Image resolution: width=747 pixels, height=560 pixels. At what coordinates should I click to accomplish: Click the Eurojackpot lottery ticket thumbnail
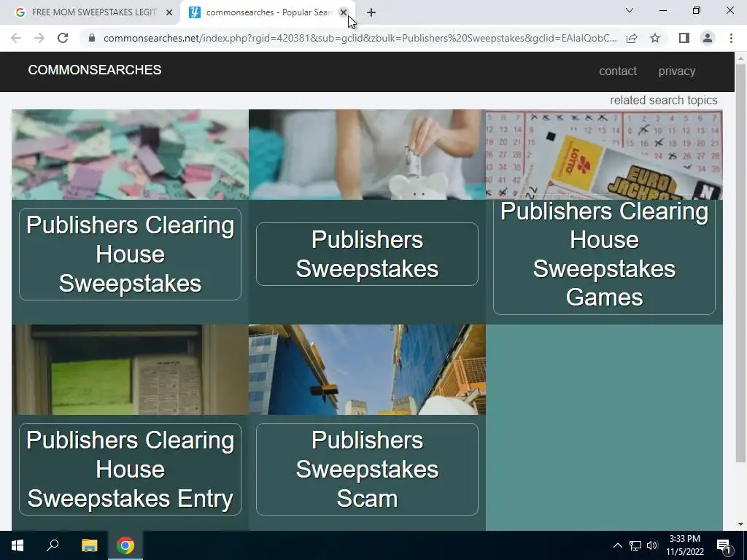point(604,155)
